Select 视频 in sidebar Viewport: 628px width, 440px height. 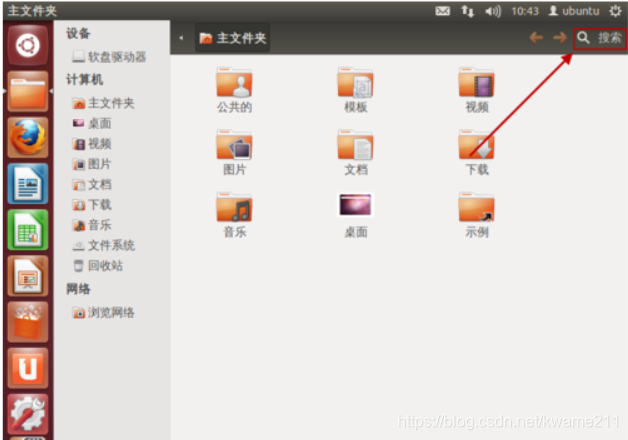[x=92, y=144]
